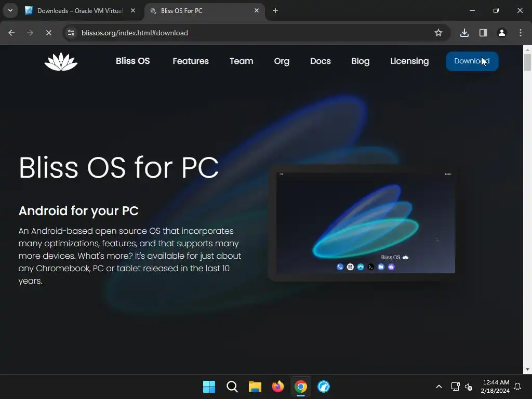Open the Chrome profile icon

502,33
